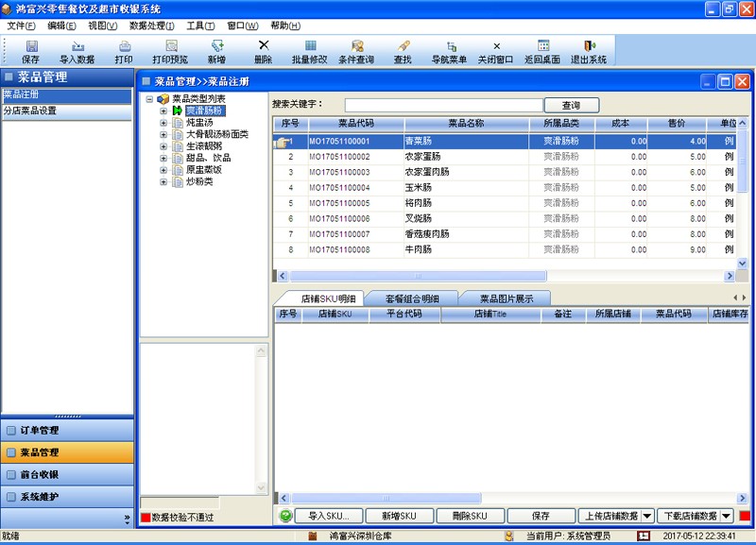
Task: Expand the 炖盅汤 tree node
Action: click(163, 123)
